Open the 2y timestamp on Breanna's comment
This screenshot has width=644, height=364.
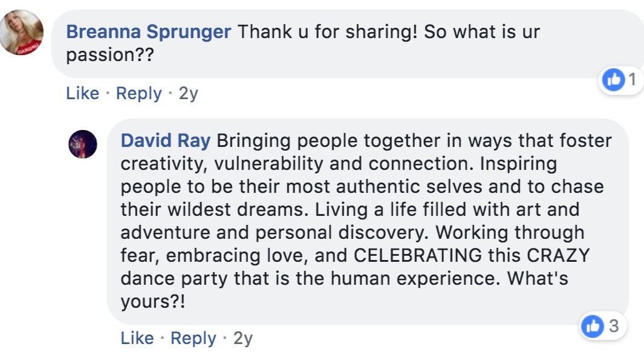point(189,94)
